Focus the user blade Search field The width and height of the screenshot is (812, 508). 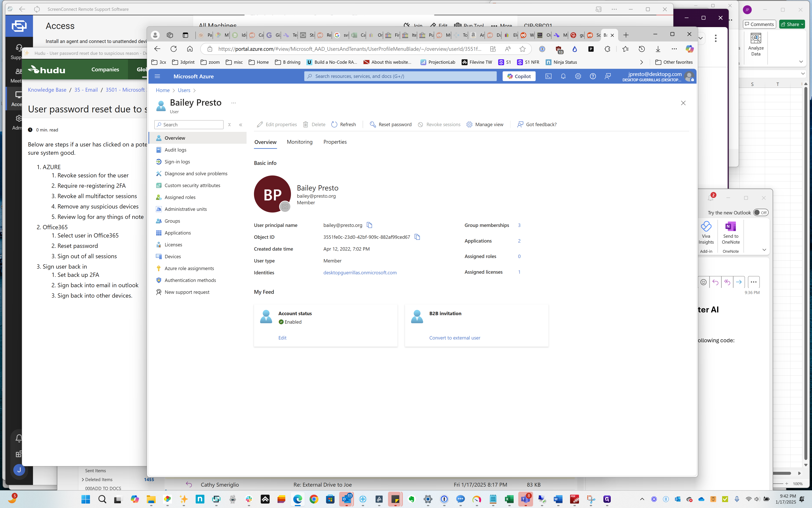(x=189, y=125)
